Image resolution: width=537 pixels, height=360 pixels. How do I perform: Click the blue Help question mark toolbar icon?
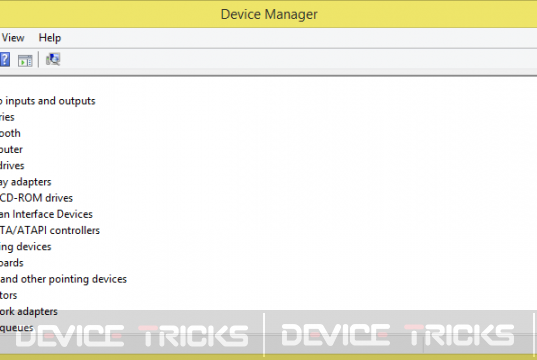pyautogui.click(x=4, y=60)
